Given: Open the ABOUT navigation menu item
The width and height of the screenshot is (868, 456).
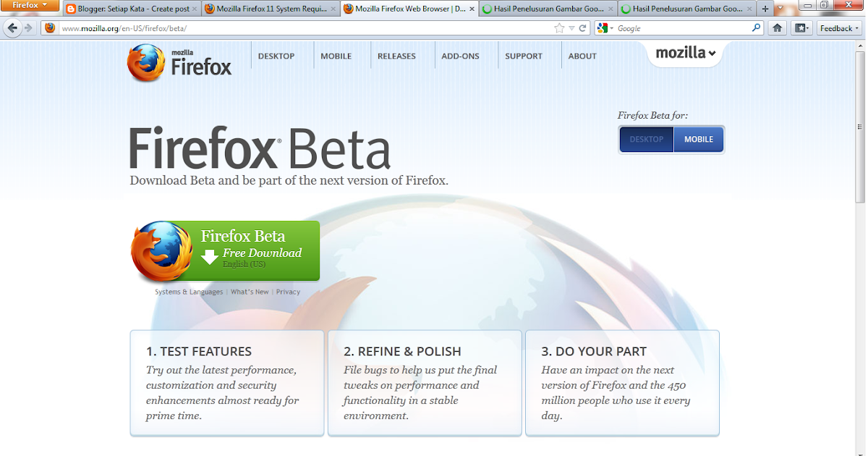Looking at the screenshot, I should [x=582, y=56].
